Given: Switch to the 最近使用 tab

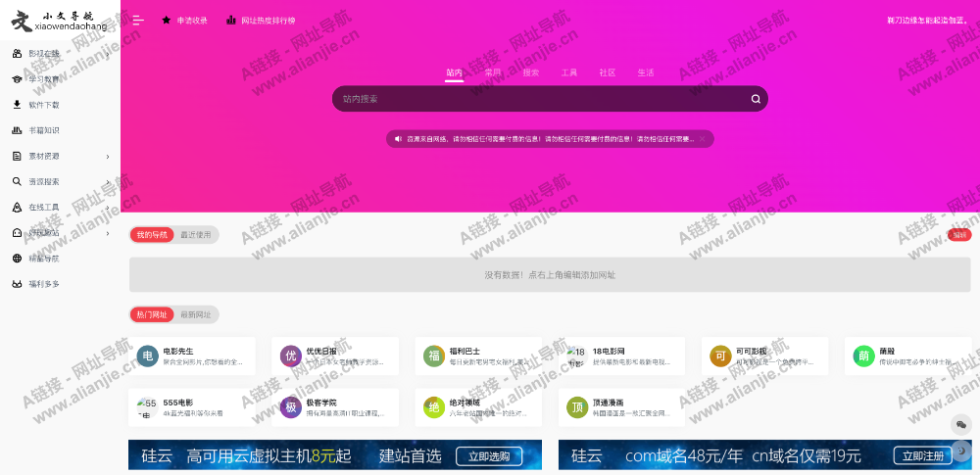Looking at the screenshot, I should [x=196, y=235].
